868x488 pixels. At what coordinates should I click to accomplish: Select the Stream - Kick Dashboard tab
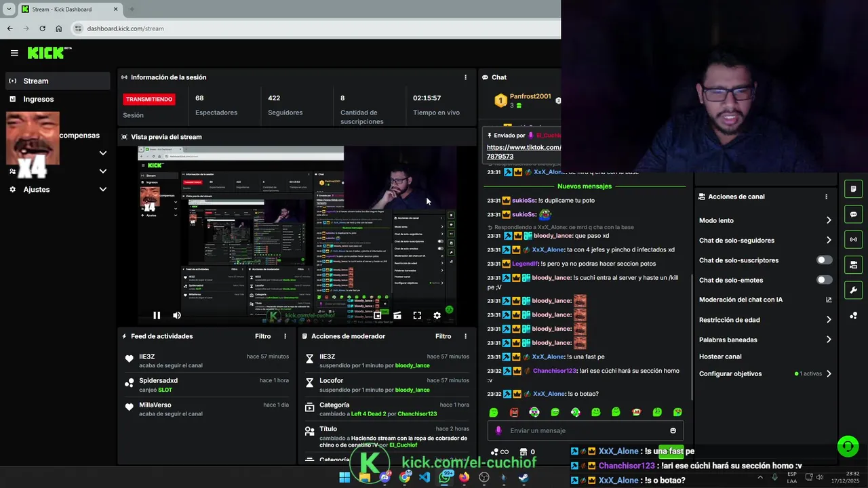pyautogui.click(x=70, y=9)
